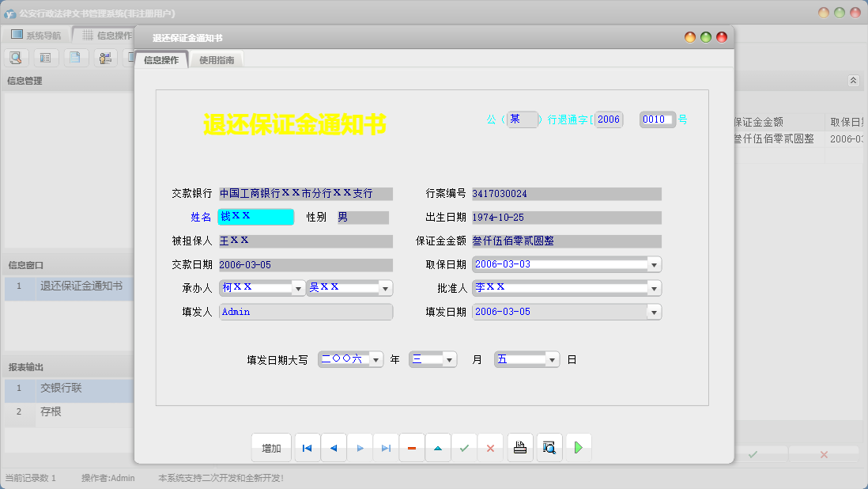Expand the year 二○○六 dropdown
Viewport: 868px width, 489px height.
[x=376, y=360]
